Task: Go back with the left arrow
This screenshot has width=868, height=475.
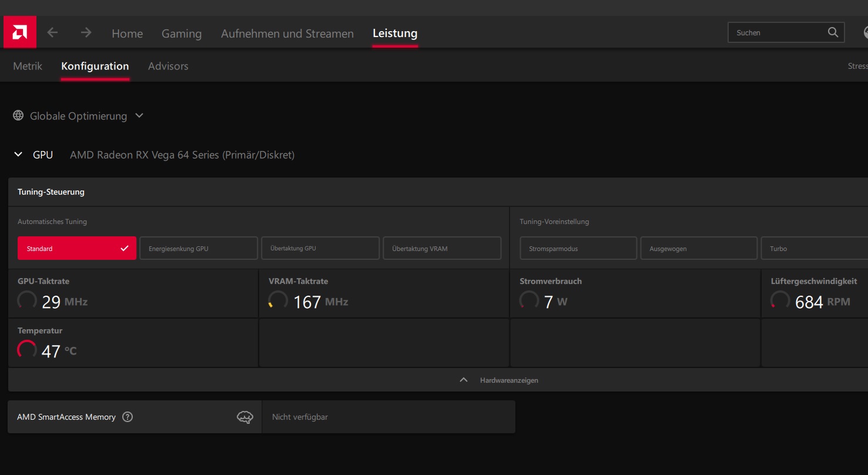Action: [52, 32]
